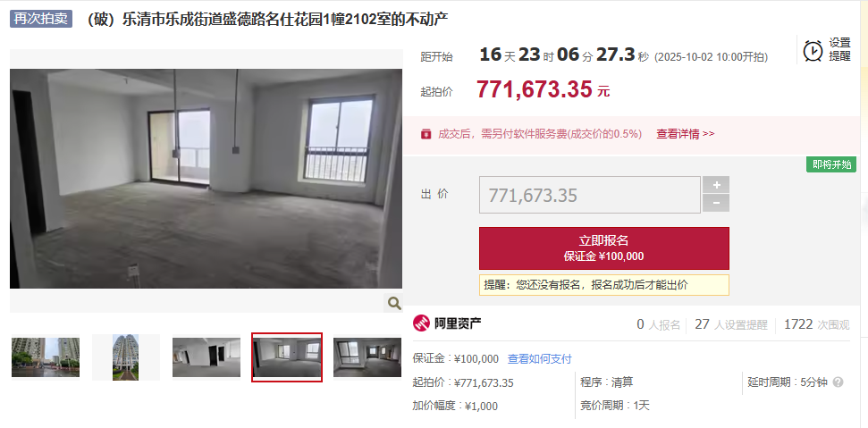
Task: Select the fifth partially visible thumbnail
Action: (x=367, y=357)
